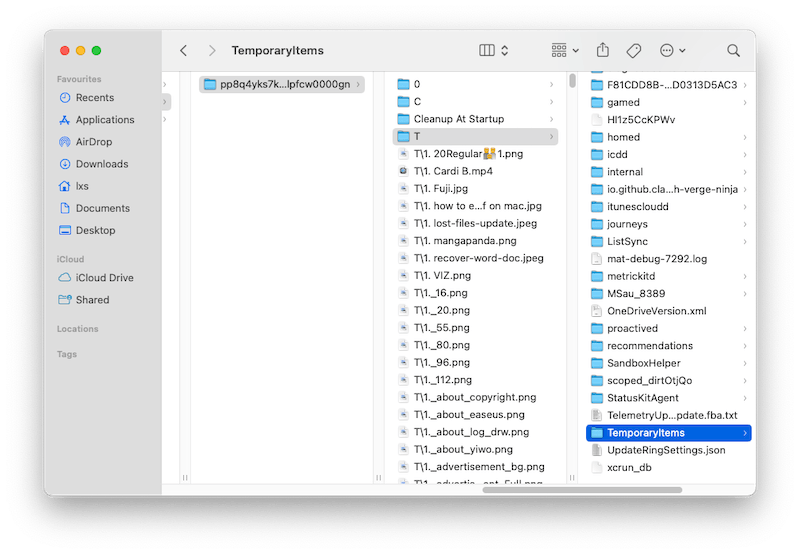
Task: Go forward using the forward arrow
Action: (212, 51)
